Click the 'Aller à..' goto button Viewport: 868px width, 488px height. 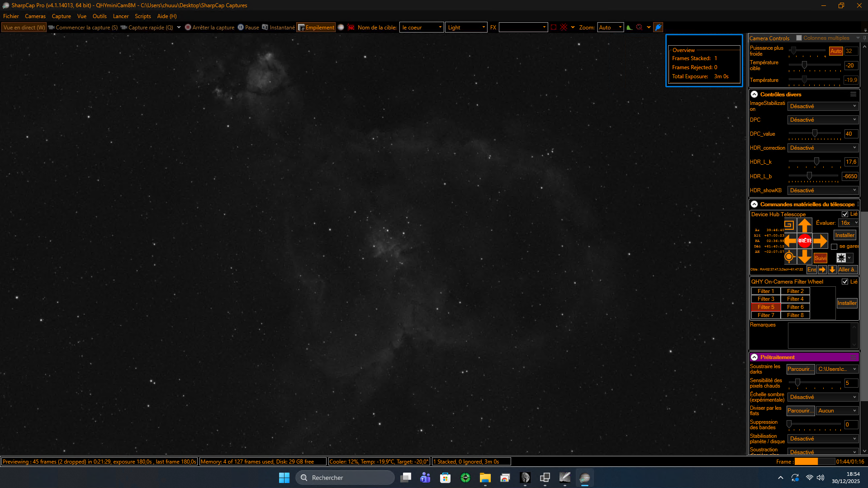click(x=846, y=270)
